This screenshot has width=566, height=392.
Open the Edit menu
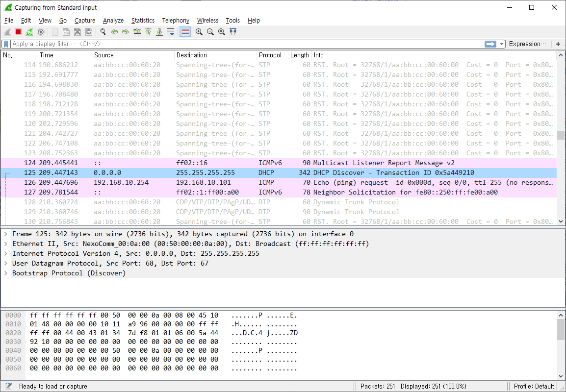(26, 21)
